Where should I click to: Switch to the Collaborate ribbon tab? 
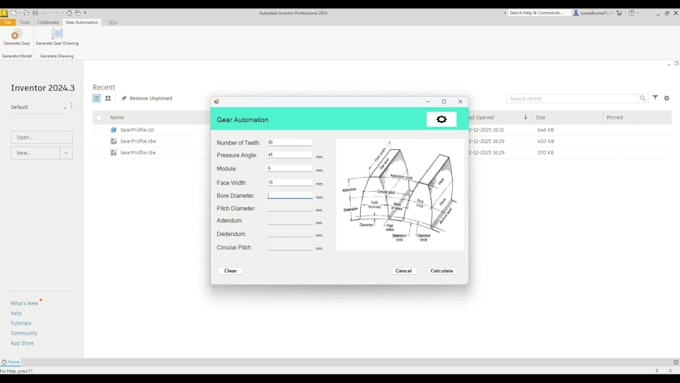pyautogui.click(x=48, y=22)
